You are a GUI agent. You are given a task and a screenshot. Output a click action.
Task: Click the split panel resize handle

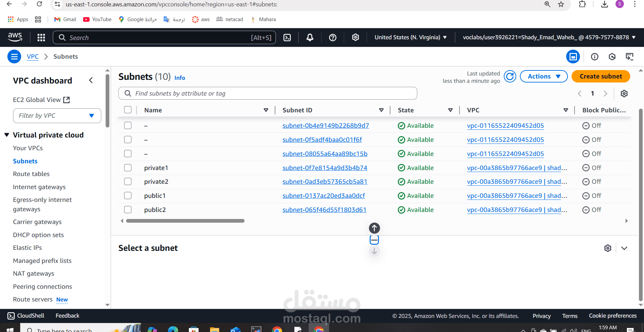[x=374, y=240]
